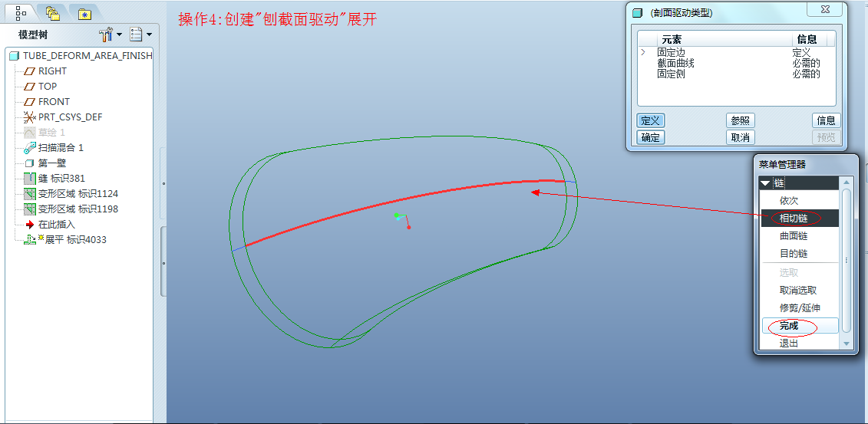The width and height of the screenshot is (868, 424).
Task: Click the 确定 button
Action: pyautogui.click(x=651, y=138)
